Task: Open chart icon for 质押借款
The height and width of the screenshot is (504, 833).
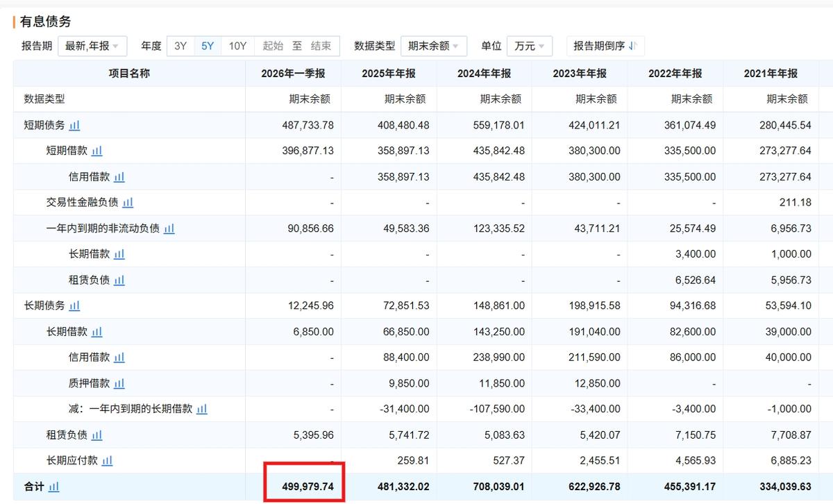Action: [x=119, y=383]
